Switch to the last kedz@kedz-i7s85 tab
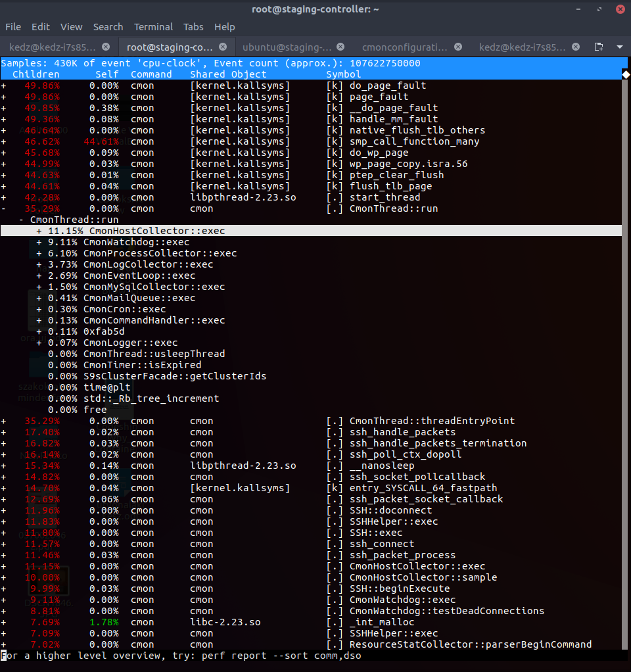This screenshot has width=631, height=672. pyautogui.click(x=522, y=47)
